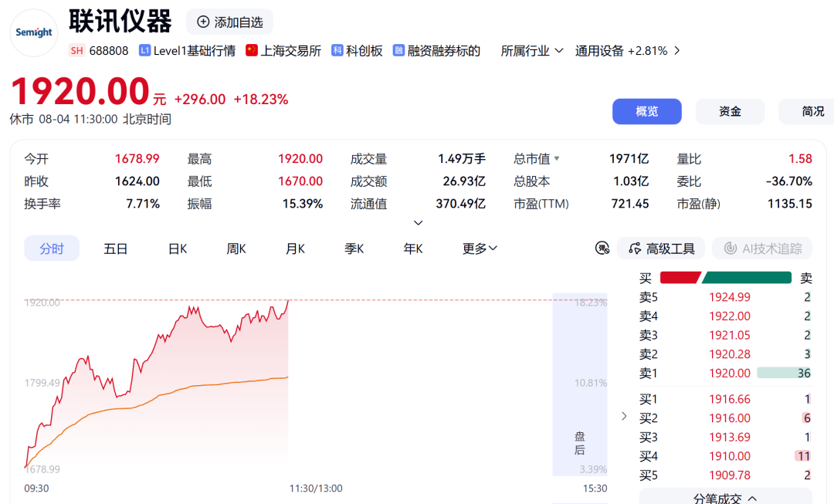834x504 pixels.
Task: Expand the 所属行业 dropdown
Action: (532, 50)
